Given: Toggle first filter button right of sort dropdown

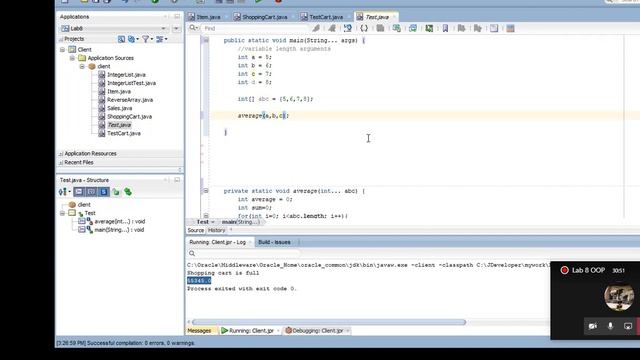Looking at the screenshot, I should [x=79, y=192].
